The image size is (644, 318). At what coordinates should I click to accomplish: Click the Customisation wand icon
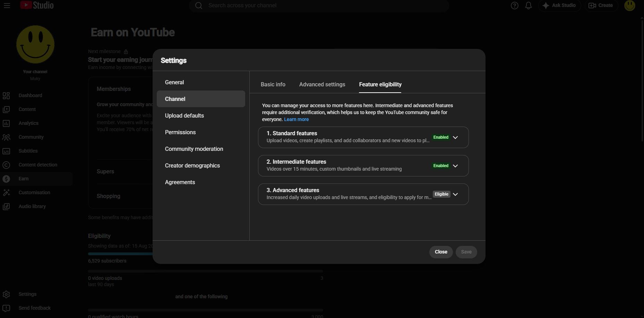click(6, 193)
